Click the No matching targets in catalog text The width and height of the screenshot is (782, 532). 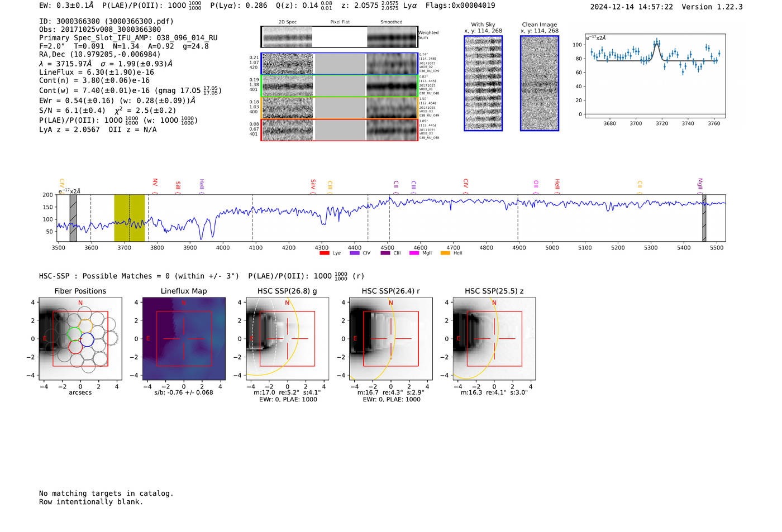point(106,493)
